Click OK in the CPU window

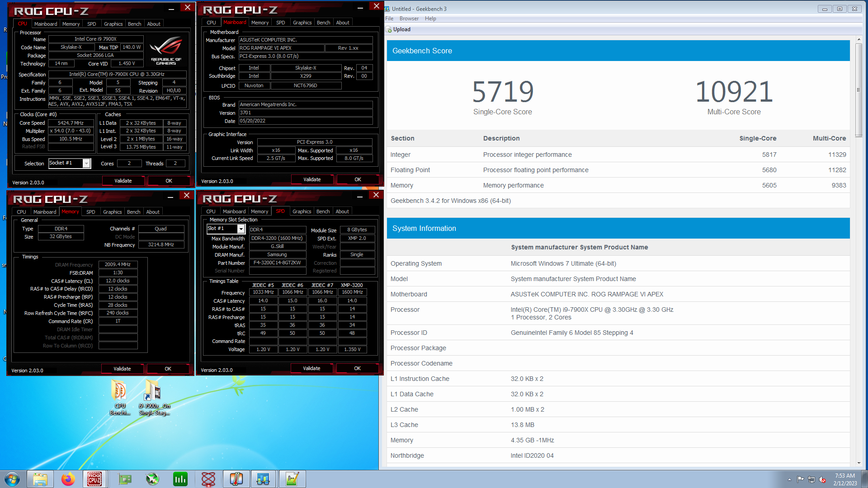[x=169, y=181]
